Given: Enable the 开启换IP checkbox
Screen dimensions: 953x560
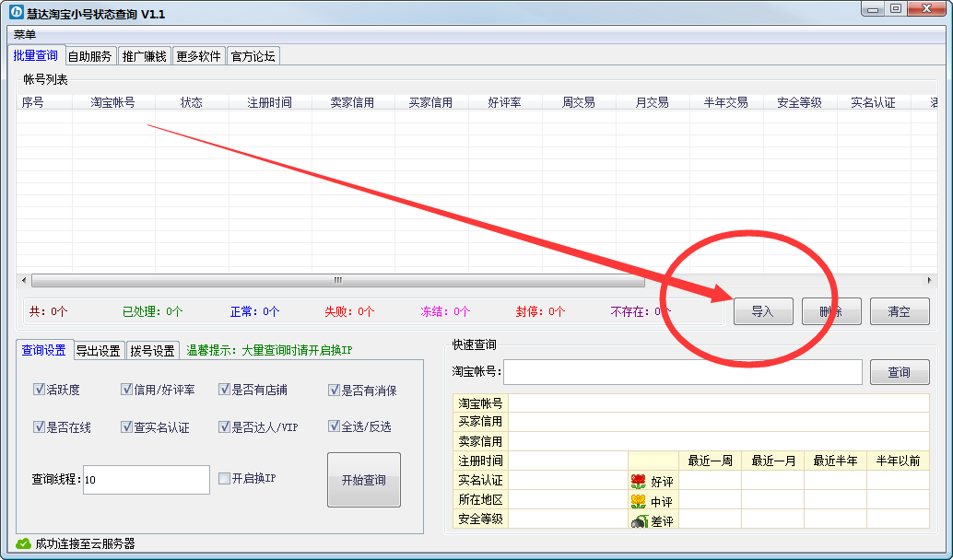Looking at the screenshot, I should click(224, 478).
